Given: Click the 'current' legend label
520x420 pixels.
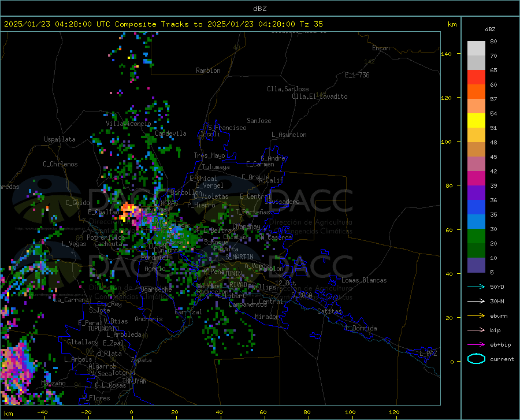Looking at the screenshot, I should coord(502,359).
